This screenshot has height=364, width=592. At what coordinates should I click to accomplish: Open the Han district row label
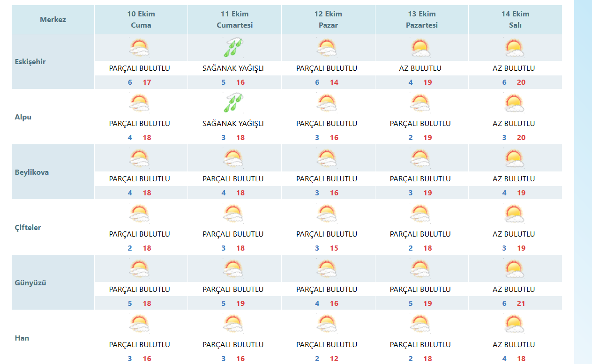click(x=22, y=338)
